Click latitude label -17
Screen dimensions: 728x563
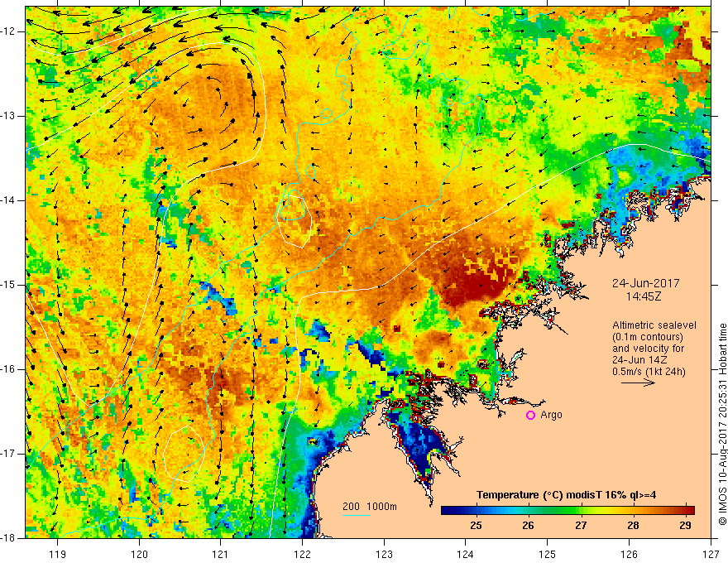(x=8, y=454)
